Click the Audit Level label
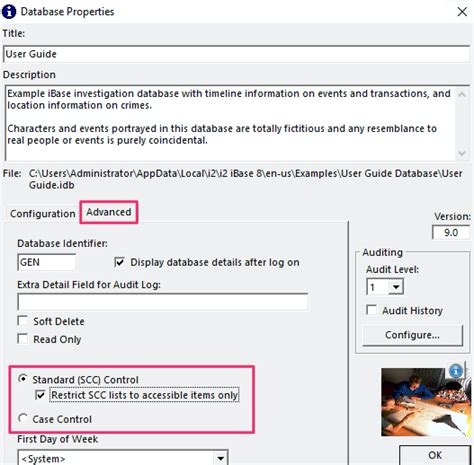 pos(392,269)
